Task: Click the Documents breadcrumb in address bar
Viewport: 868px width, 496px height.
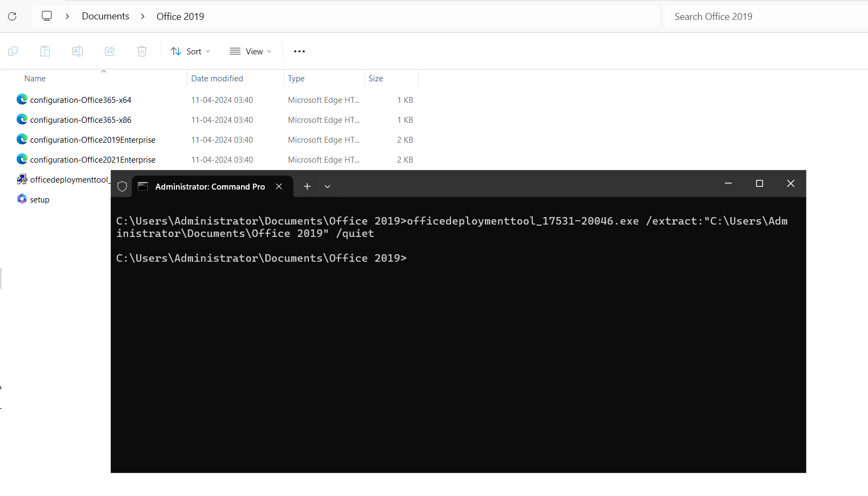Action: pyautogui.click(x=105, y=16)
